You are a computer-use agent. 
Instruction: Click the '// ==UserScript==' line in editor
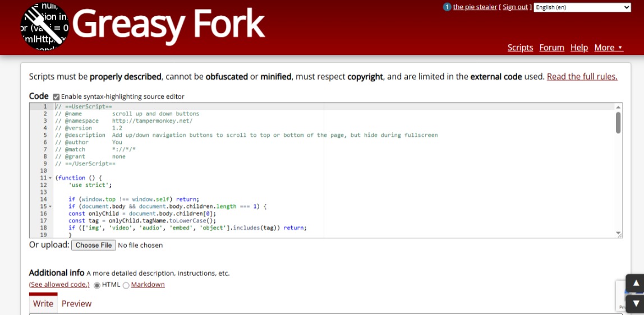(84, 106)
